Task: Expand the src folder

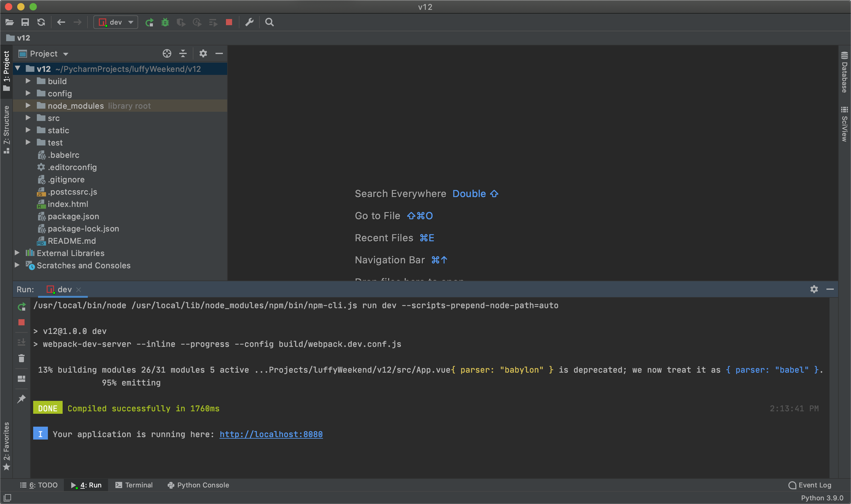Action: 28,118
